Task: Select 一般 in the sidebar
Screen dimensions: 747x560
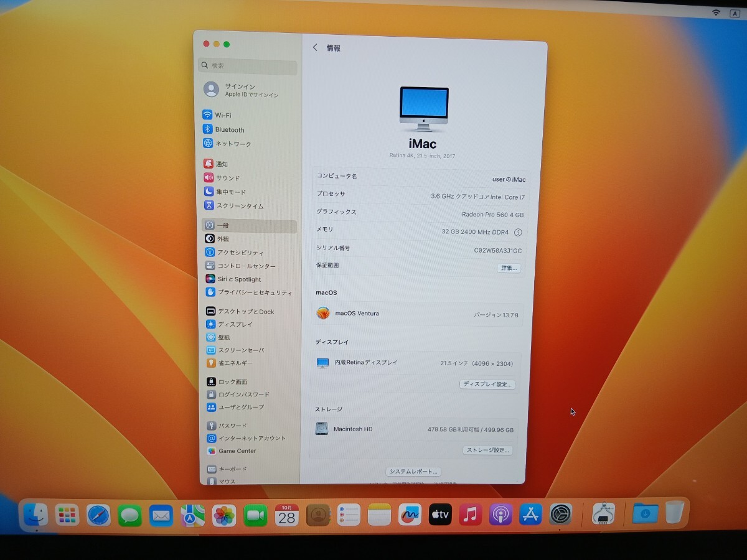Action: pos(249,225)
